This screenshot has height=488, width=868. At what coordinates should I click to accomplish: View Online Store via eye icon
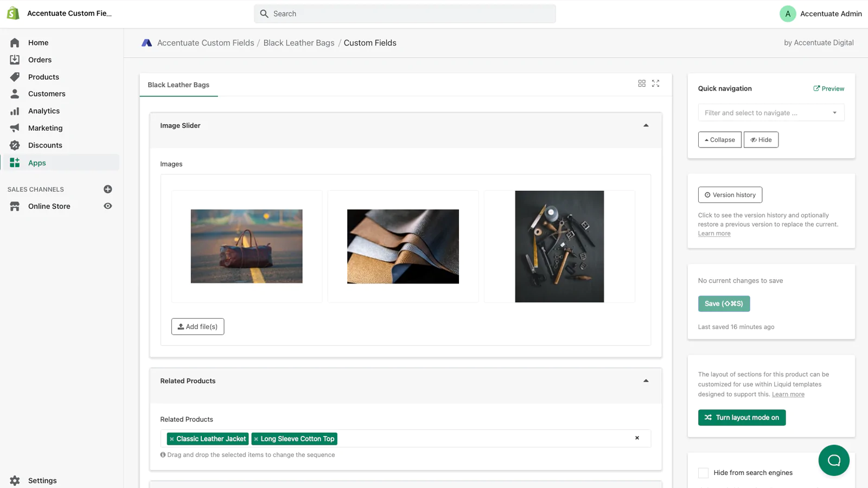(108, 206)
